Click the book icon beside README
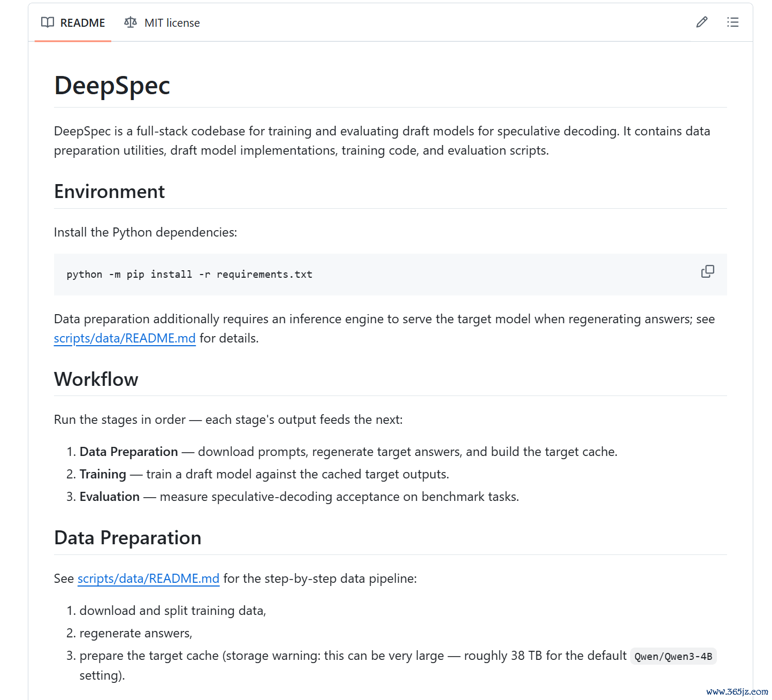This screenshot has height=700, width=772. (48, 22)
